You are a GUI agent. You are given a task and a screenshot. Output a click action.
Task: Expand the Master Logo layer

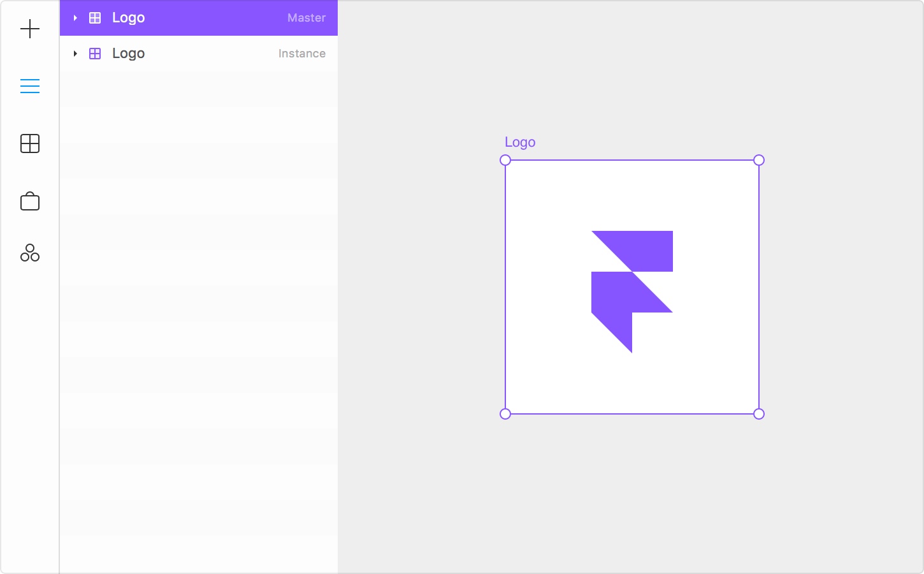[x=75, y=18]
